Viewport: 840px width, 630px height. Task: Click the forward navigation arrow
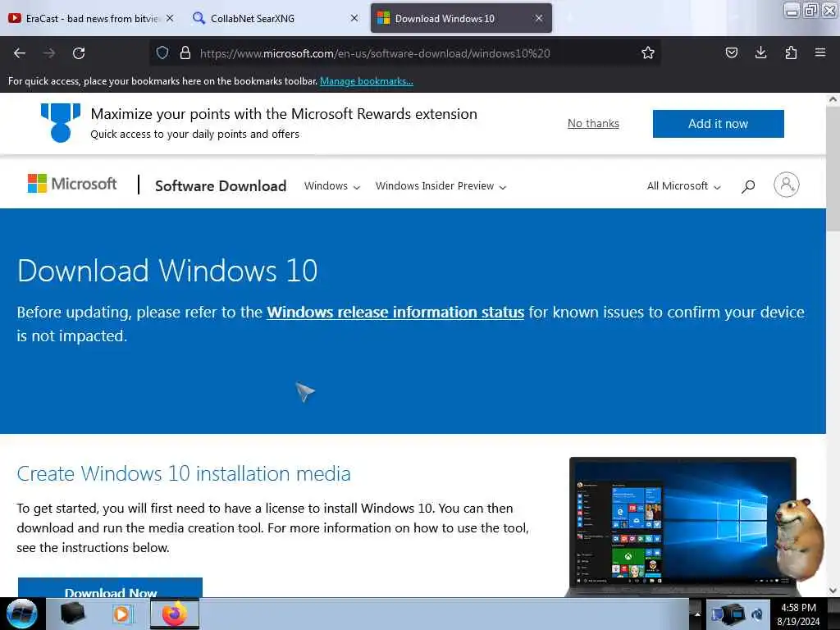point(49,53)
